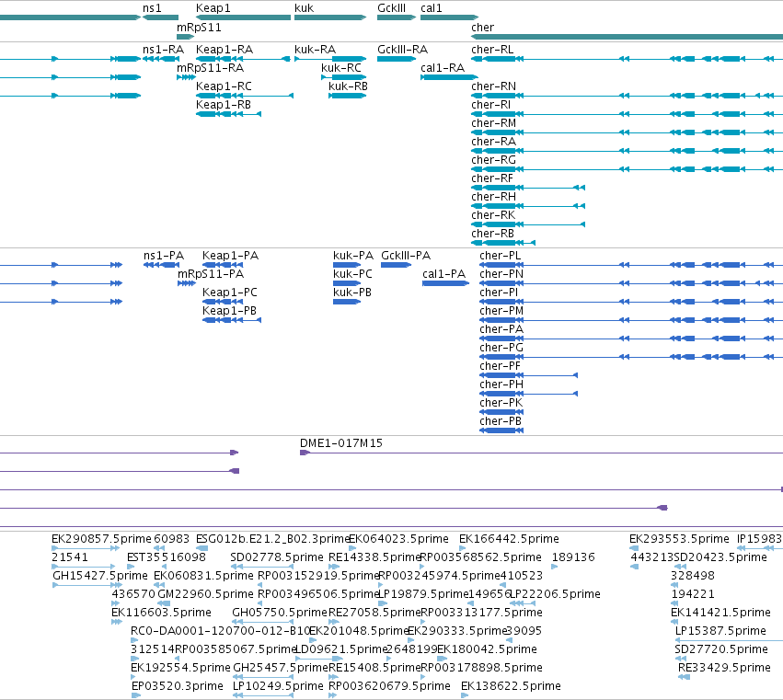Click the cher-RG transcript label
Viewport: 783px width, 700px height.
click(x=493, y=160)
